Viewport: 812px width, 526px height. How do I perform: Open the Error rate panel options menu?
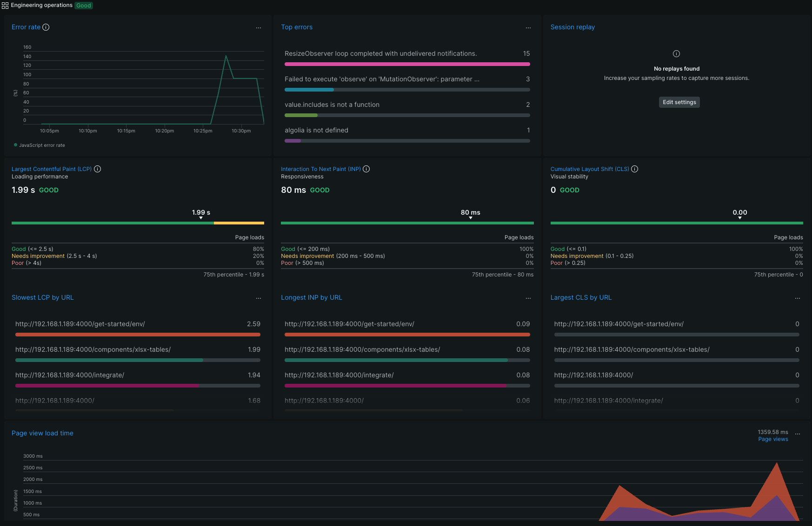(x=259, y=28)
